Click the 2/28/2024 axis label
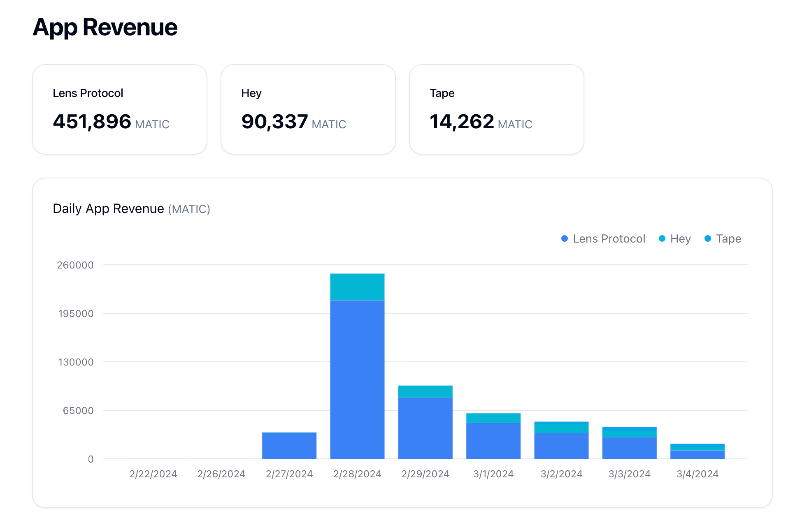Screen dimensions: 809x532 (x=357, y=474)
